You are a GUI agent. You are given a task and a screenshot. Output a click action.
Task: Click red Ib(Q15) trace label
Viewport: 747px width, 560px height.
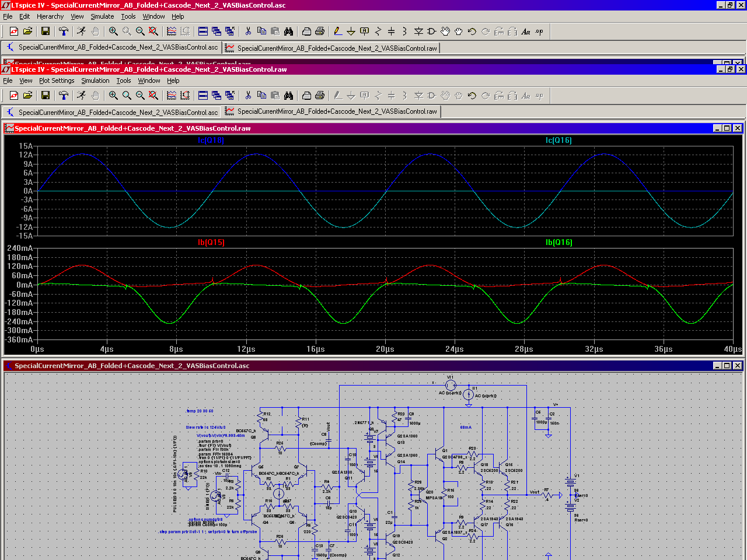211,242
